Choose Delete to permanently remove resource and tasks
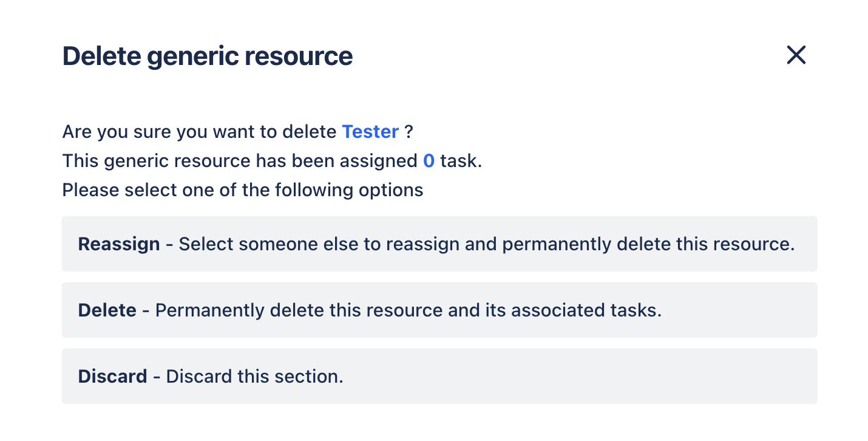The width and height of the screenshot is (868, 441). pos(439,310)
